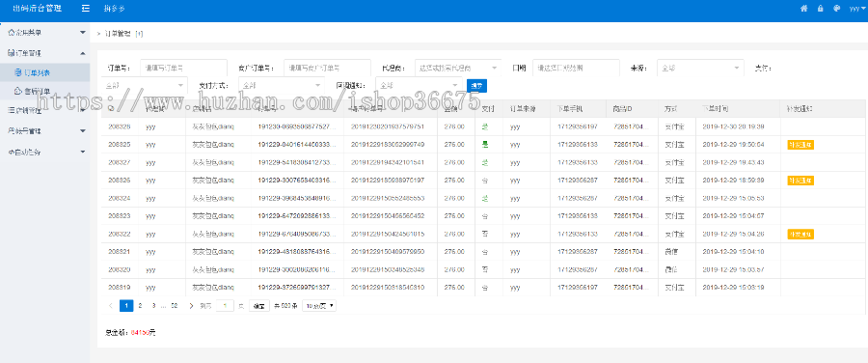Click phone number cell in row 208328
Image resolution: width=868 pixels, height=363 pixels.
click(x=578, y=126)
